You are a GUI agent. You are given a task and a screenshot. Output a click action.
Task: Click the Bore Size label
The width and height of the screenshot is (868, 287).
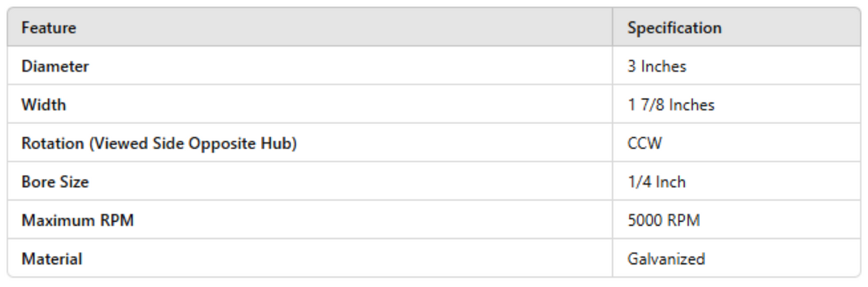tap(55, 182)
